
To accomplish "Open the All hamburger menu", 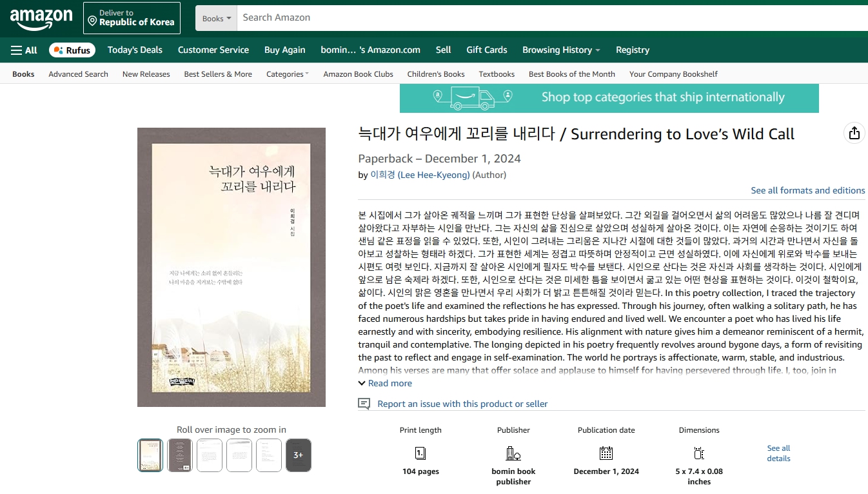I will click(x=24, y=50).
